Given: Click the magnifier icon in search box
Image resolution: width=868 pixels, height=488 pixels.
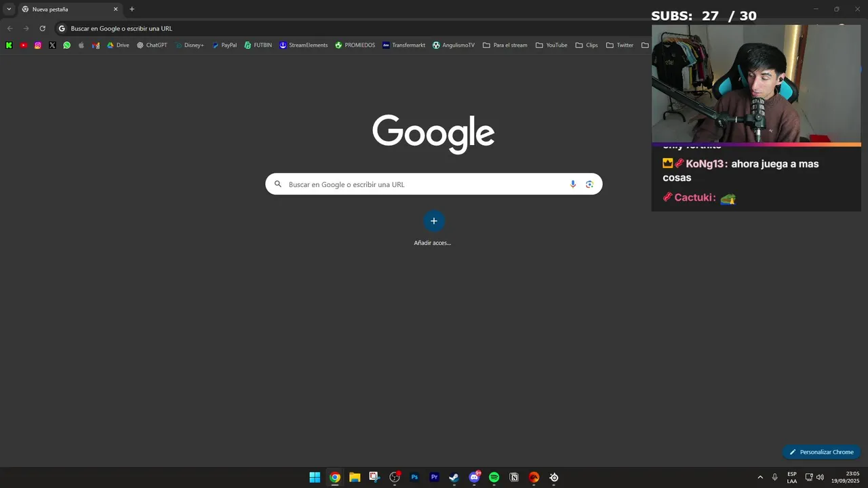Looking at the screenshot, I should point(277,184).
